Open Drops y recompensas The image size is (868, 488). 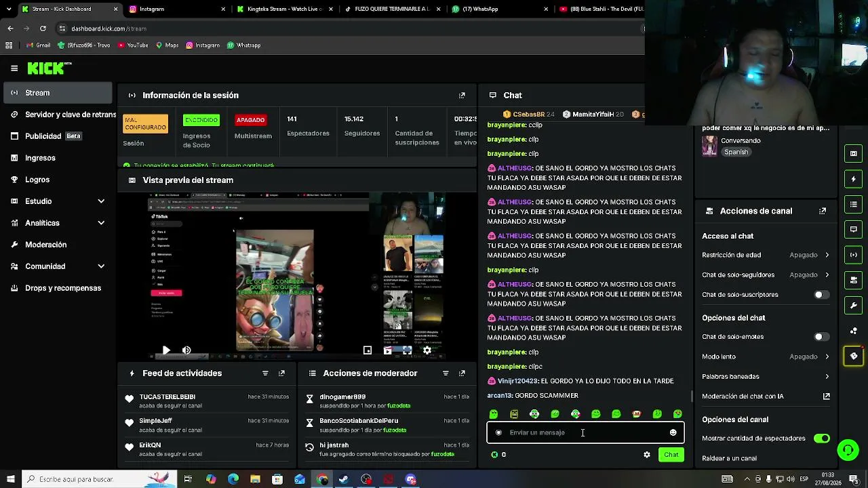click(58, 288)
